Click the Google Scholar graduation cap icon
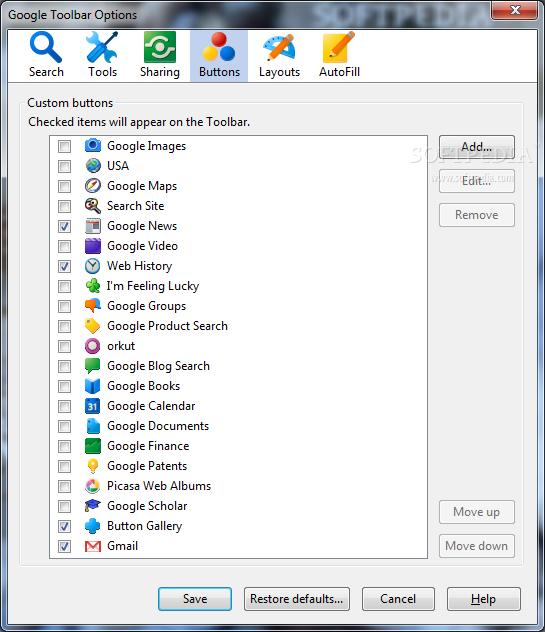This screenshot has width=545, height=632. (93, 506)
